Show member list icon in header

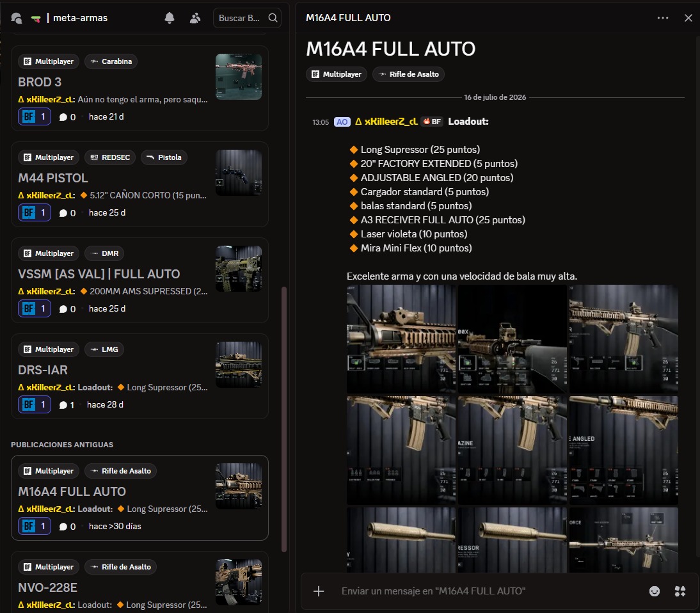coord(195,18)
